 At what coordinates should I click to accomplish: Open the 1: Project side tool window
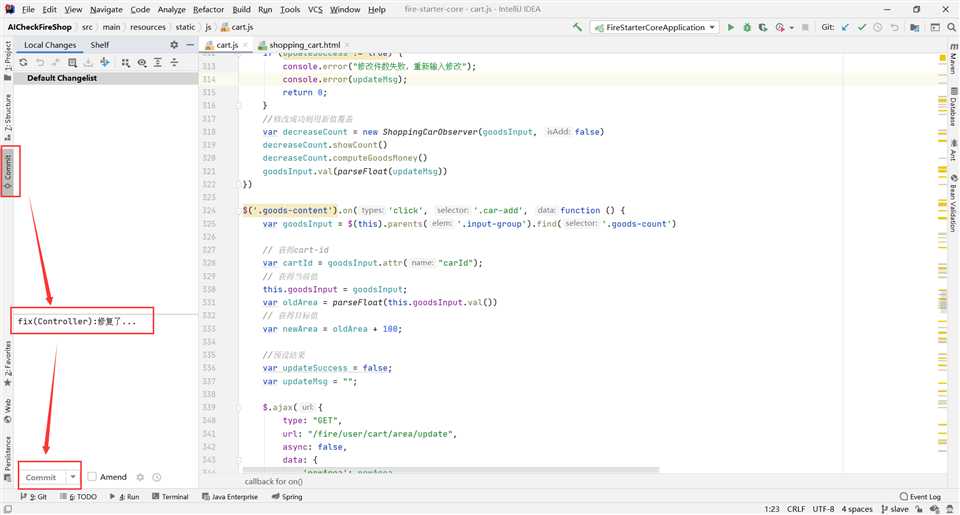8,60
